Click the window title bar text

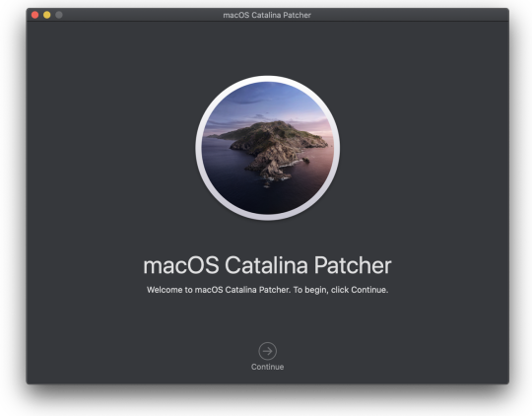point(267,15)
